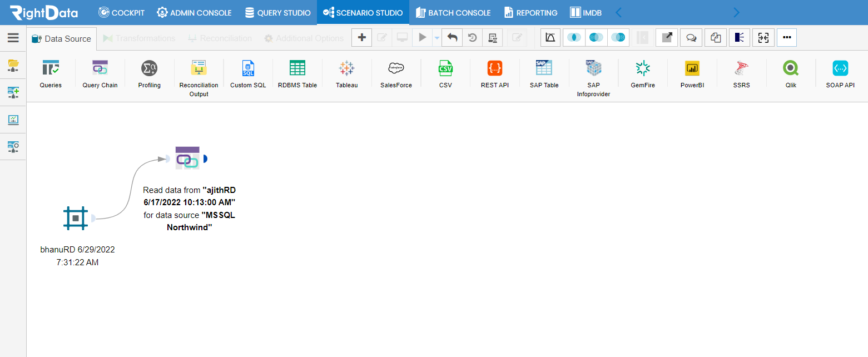Open the IMDB module
The height and width of the screenshot is (357, 868).
[x=586, y=12]
